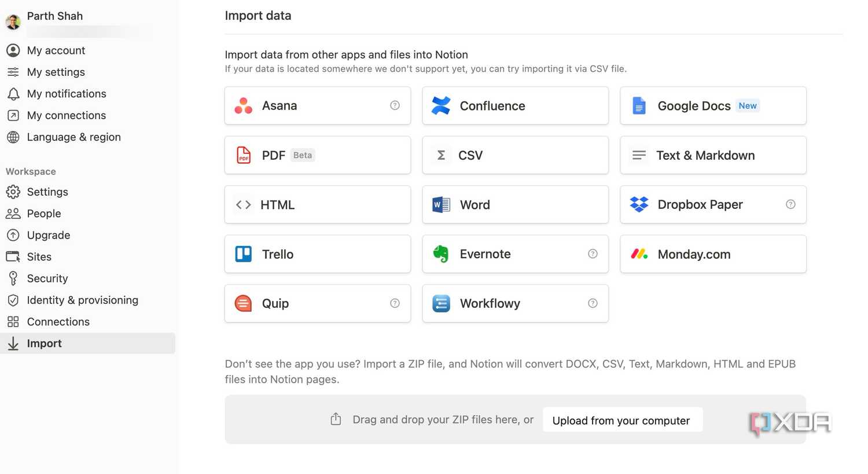Image resolution: width=868 pixels, height=474 pixels.
Task: Click the upload share icon in drop zone
Action: [x=336, y=419]
